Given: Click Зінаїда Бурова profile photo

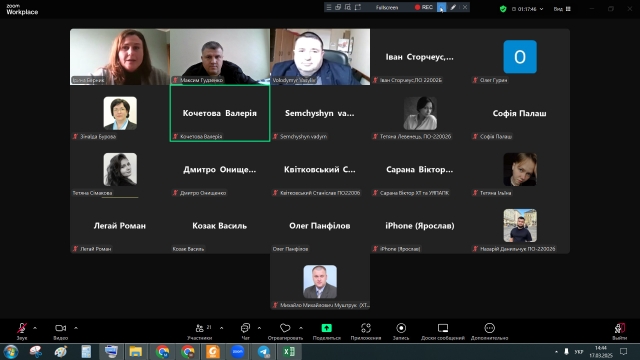Looking at the screenshot, I should (x=120, y=113).
